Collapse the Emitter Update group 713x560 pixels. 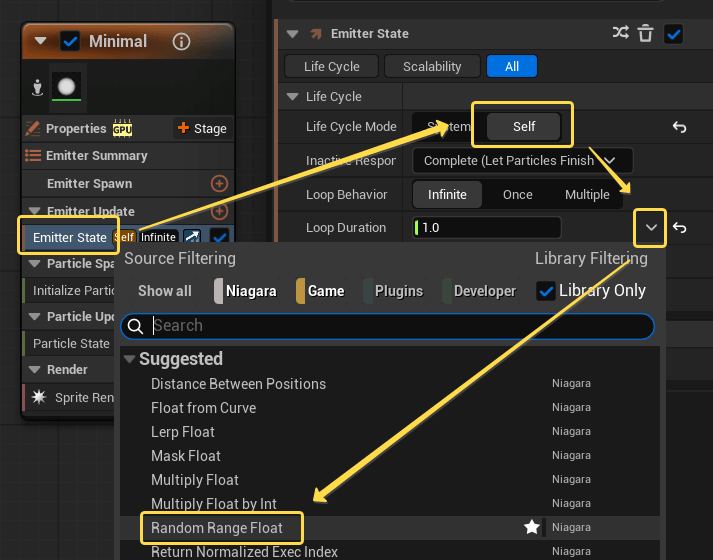(x=35, y=211)
